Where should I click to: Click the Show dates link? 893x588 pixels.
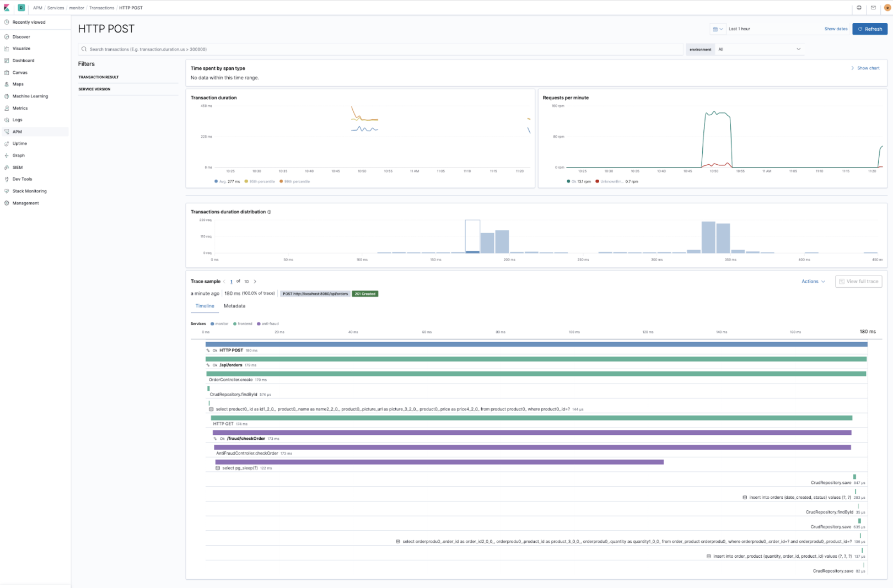pyautogui.click(x=836, y=29)
